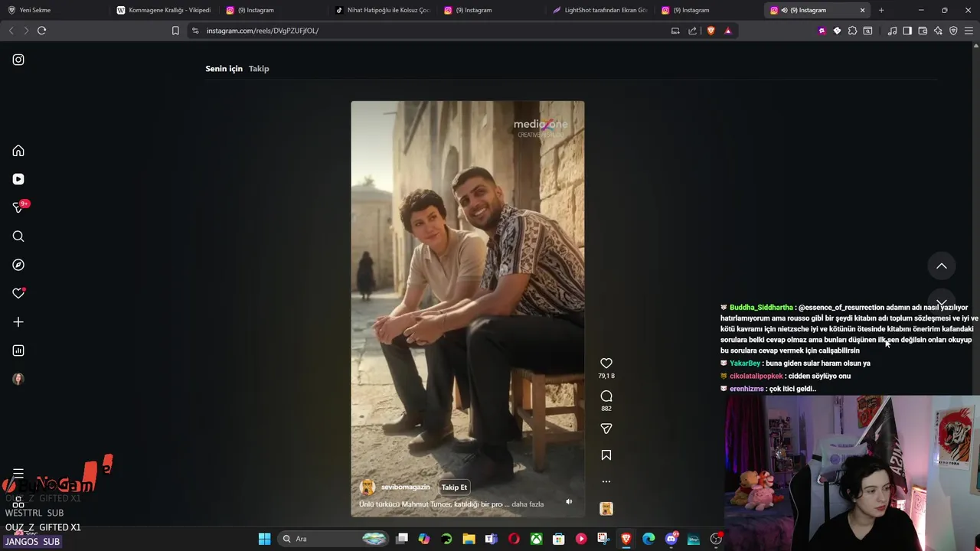Open Xbox app from taskbar
This screenshot has width=980, height=551.
536,539
